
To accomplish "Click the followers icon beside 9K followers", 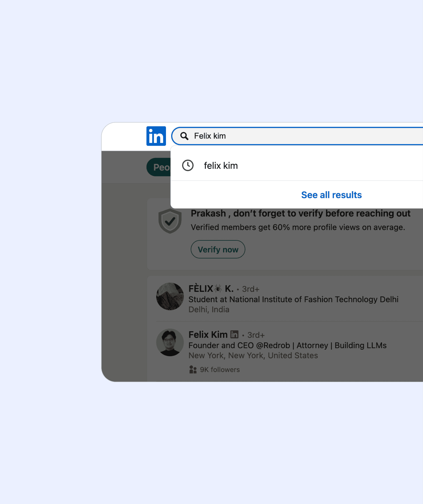I will pos(193,370).
